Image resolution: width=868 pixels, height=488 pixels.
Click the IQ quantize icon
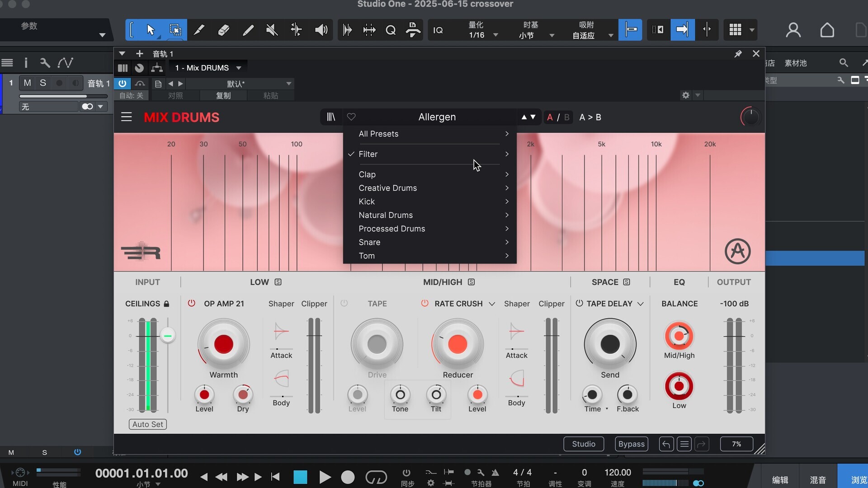click(438, 30)
